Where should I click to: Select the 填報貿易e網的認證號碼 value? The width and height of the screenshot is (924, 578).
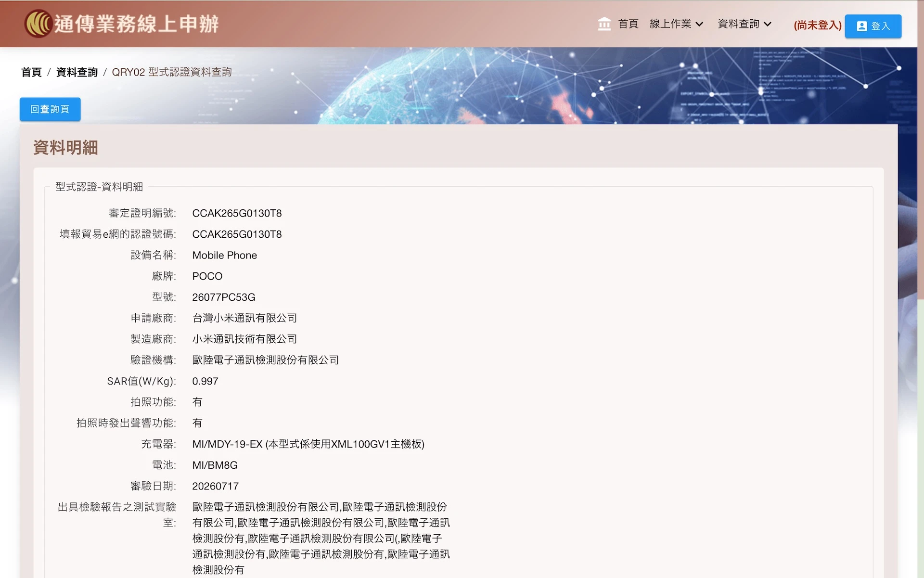(x=237, y=234)
